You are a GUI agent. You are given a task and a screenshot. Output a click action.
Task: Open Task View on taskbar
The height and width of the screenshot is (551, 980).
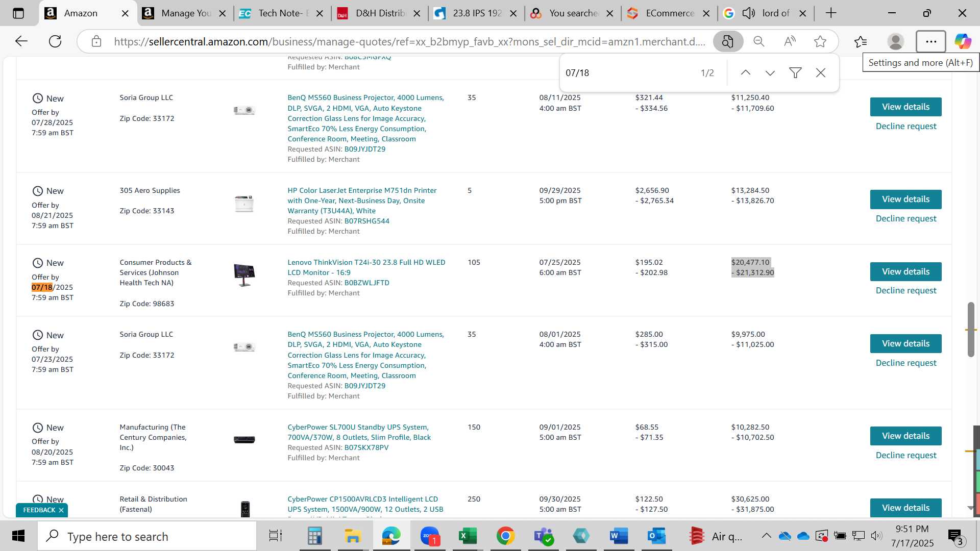pos(276,536)
